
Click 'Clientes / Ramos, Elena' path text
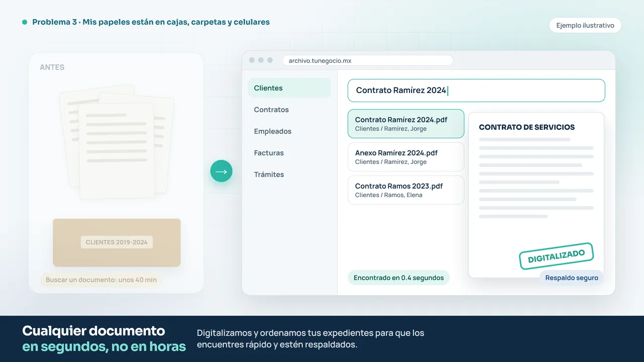(x=389, y=195)
